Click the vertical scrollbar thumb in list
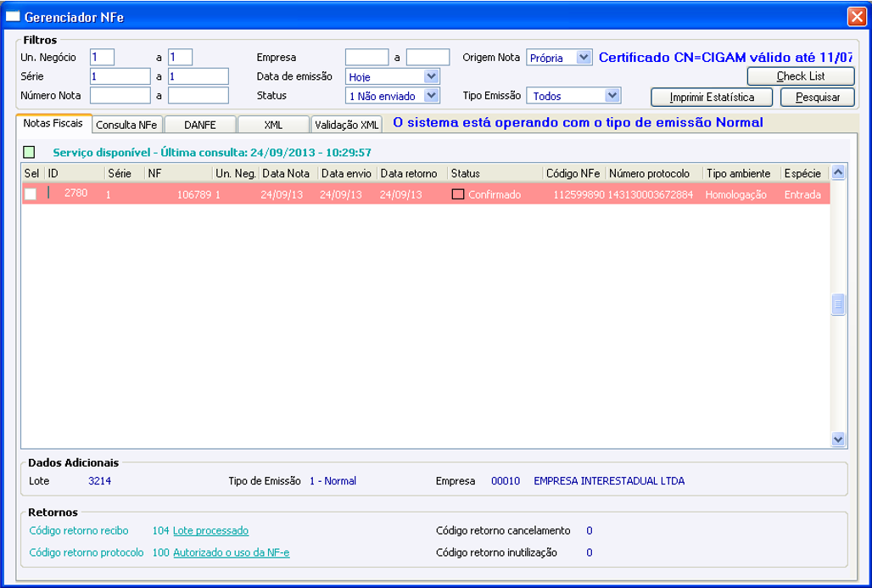 (838, 305)
